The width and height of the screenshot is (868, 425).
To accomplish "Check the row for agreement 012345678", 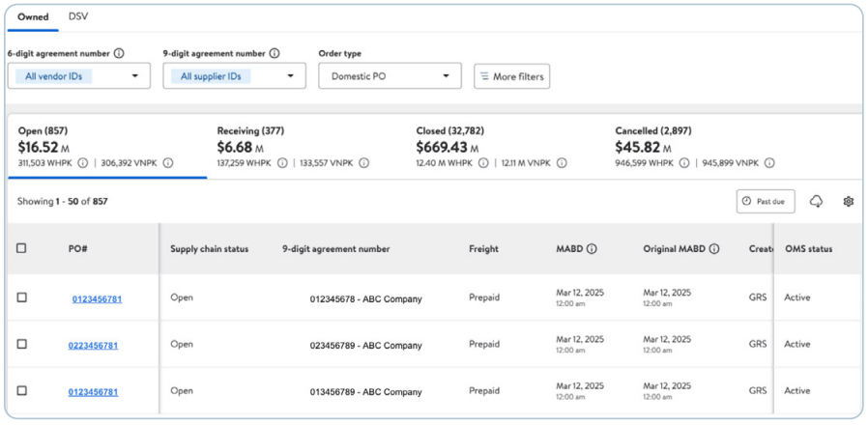I will [21, 297].
